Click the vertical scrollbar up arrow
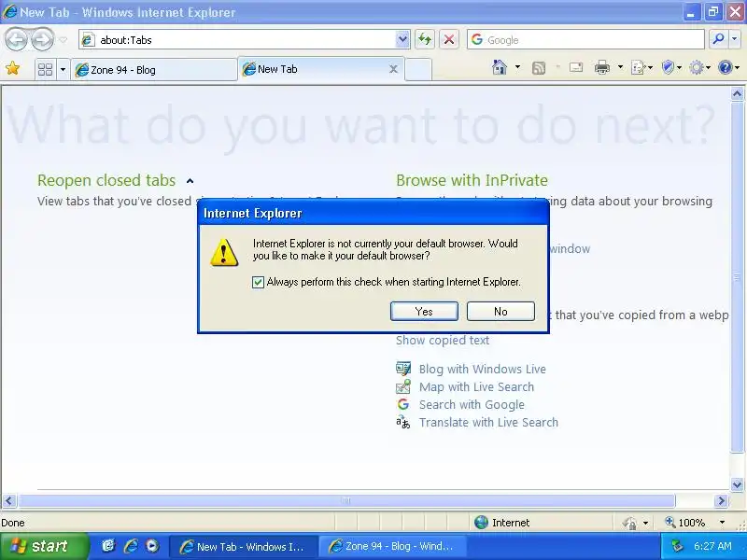 737,93
